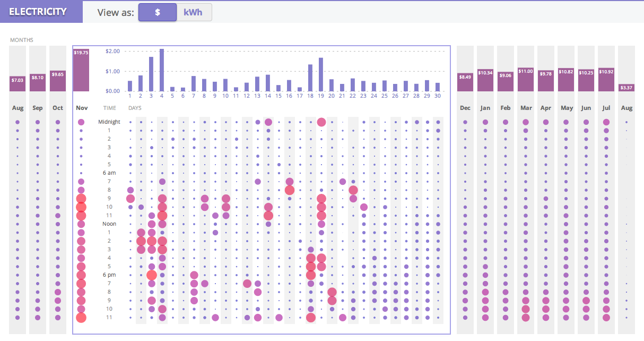Open the Electricity tab
The height and width of the screenshot is (341, 644).
pyautogui.click(x=38, y=12)
